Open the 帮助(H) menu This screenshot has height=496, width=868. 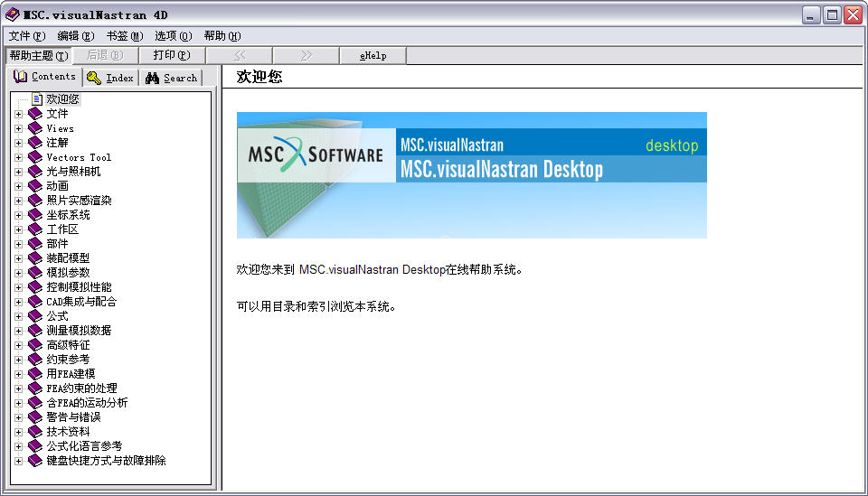point(222,36)
